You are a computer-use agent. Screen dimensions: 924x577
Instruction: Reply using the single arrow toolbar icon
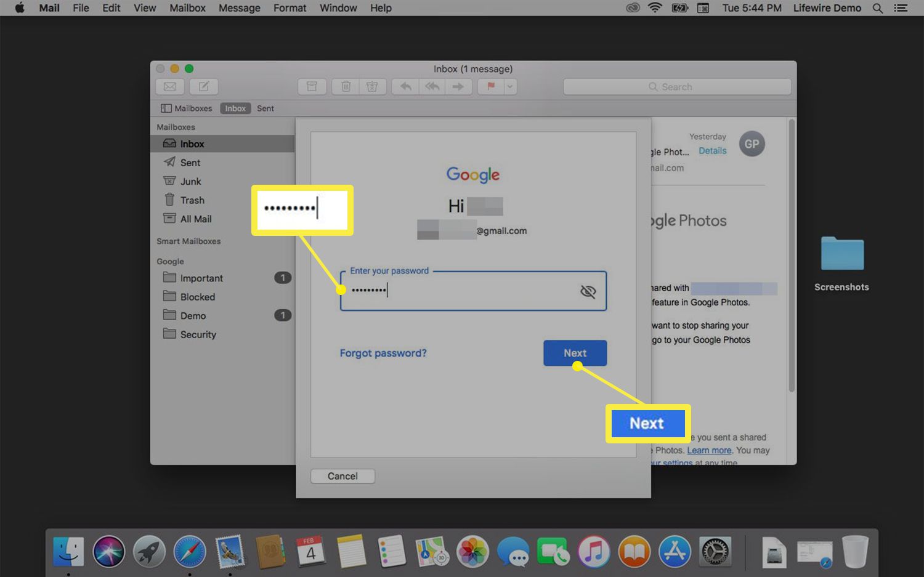point(405,87)
